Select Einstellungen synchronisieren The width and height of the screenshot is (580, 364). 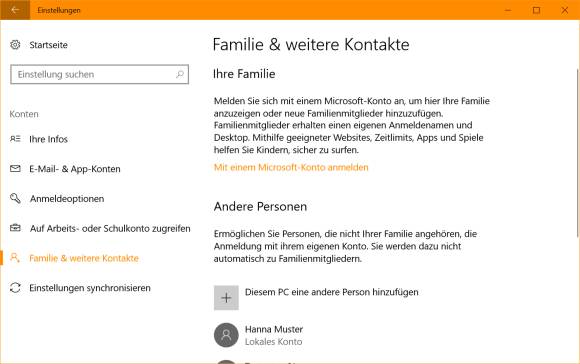click(90, 288)
